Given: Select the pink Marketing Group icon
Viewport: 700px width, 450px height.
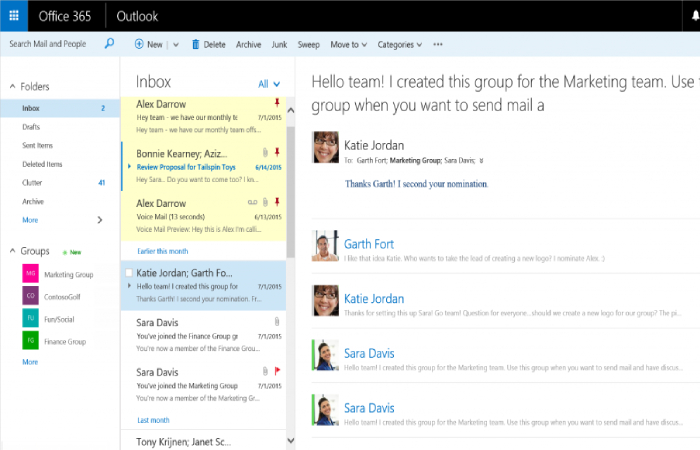Looking at the screenshot, I should point(31,274).
